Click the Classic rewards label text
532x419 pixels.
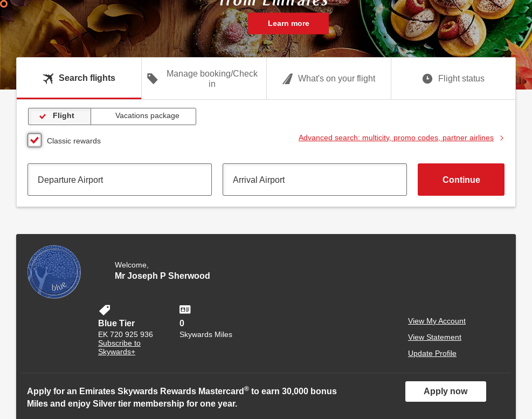pyautogui.click(x=74, y=141)
